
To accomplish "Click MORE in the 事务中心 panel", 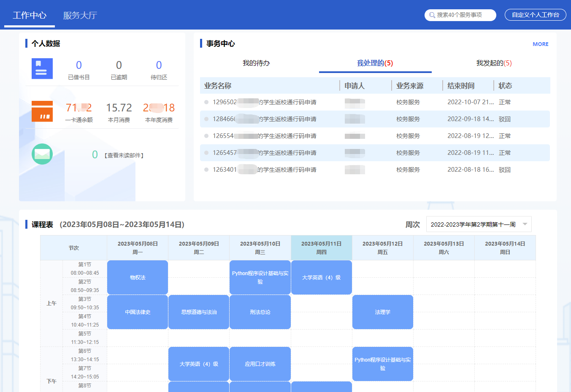I will [541, 44].
